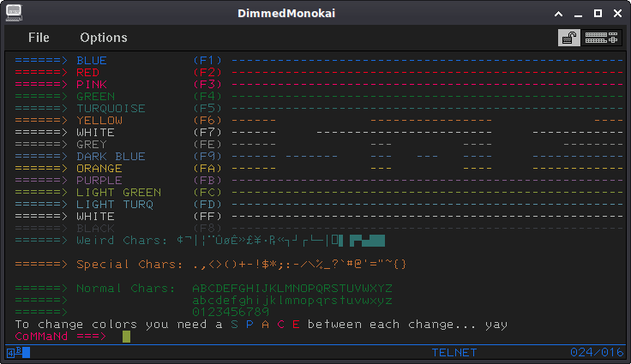
Task: Click the (FD) key label
Action: coord(207,205)
